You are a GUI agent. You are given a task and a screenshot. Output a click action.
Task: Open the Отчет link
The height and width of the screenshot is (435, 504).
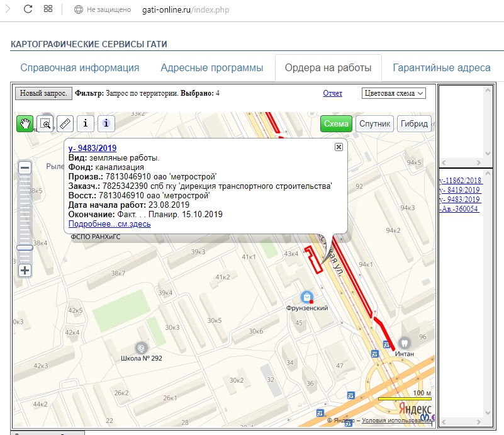pyautogui.click(x=332, y=93)
